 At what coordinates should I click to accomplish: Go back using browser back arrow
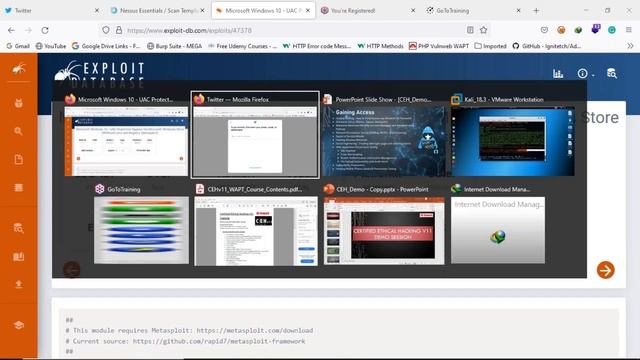(x=11, y=30)
